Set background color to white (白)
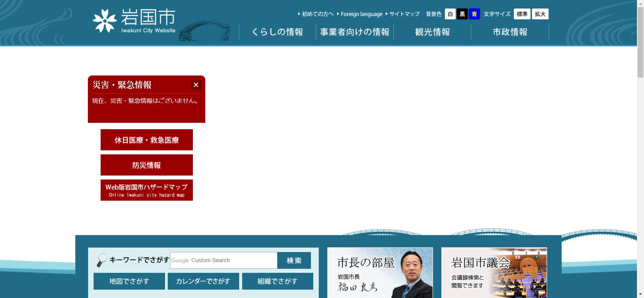The image size is (644, 298). [x=450, y=14]
